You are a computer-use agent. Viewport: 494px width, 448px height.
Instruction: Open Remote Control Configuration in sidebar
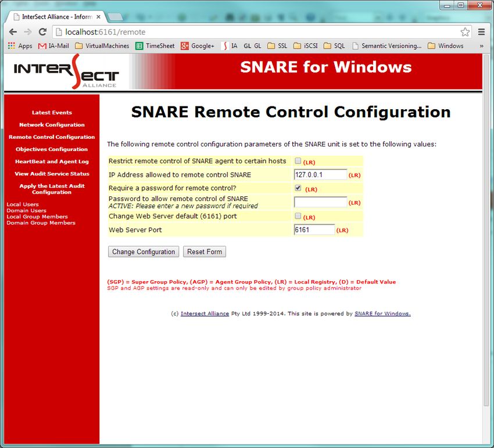coord(52,137)
